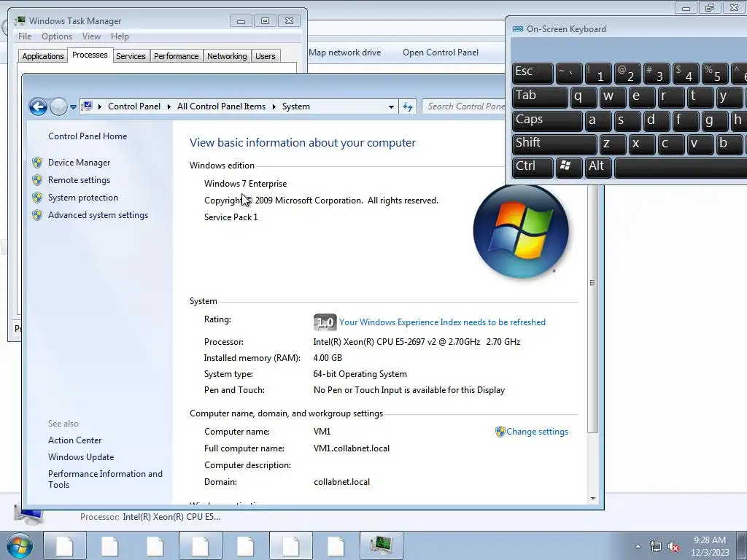Click the Search Control Panel field

click(x=465, y=106)
